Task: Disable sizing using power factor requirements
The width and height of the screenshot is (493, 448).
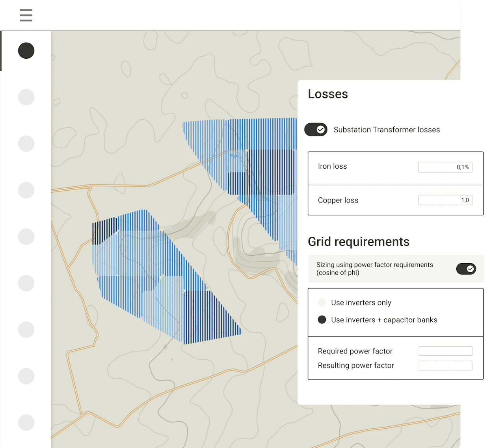Action: (x=466, y=269)
